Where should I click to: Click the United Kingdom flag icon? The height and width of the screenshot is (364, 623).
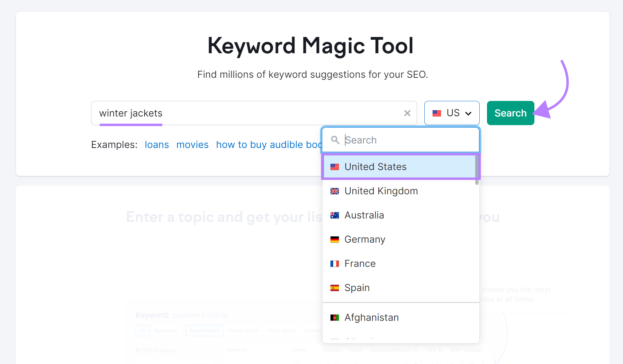click(334, 191)
